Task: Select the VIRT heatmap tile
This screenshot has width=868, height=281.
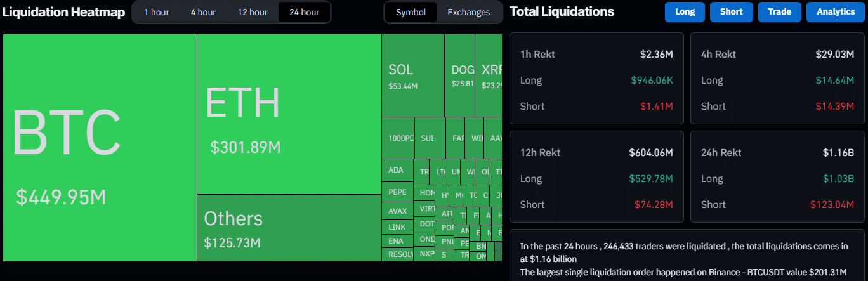Action: (x=424, y=208)
